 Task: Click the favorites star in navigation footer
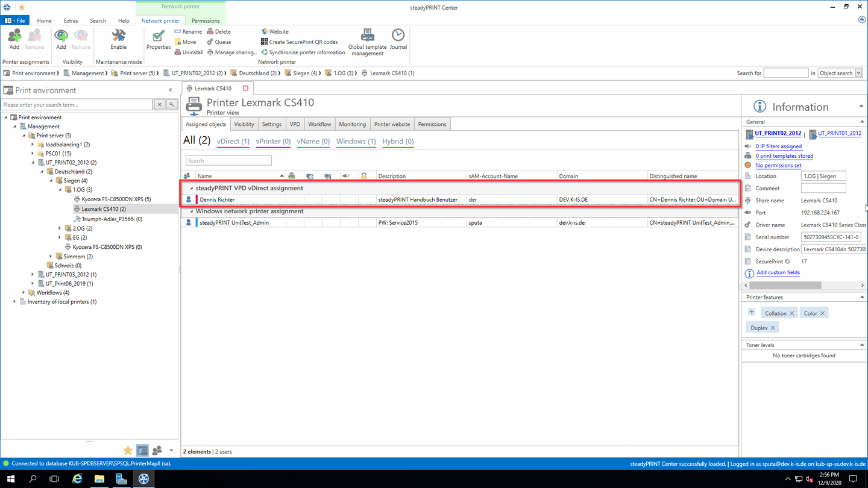coord(128,450)
